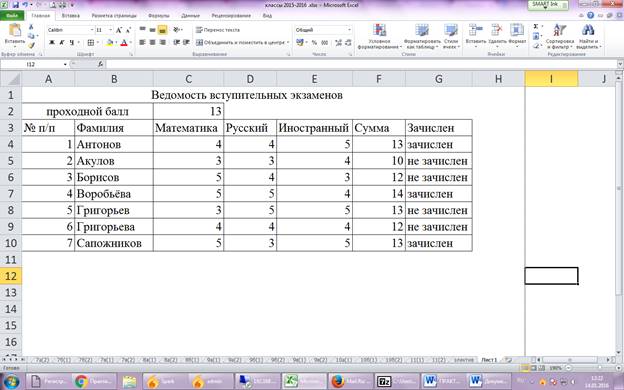This screenshot has height=390, width=624.
Task: Select the Лист1 sheet tab
Action: coord(489,360)
